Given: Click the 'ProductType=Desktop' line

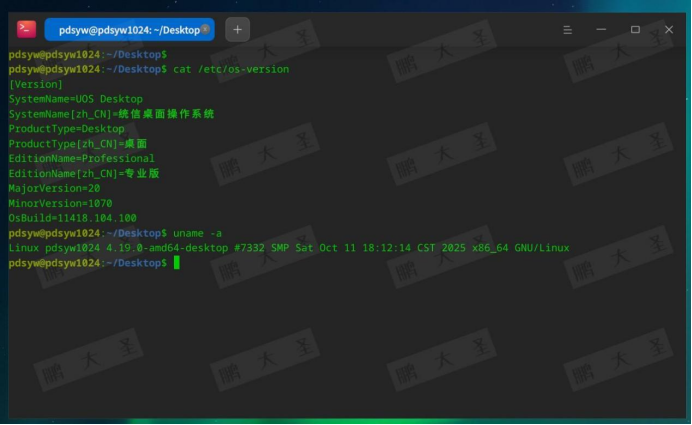Looking at the screenshot, I should pos(66,129).
